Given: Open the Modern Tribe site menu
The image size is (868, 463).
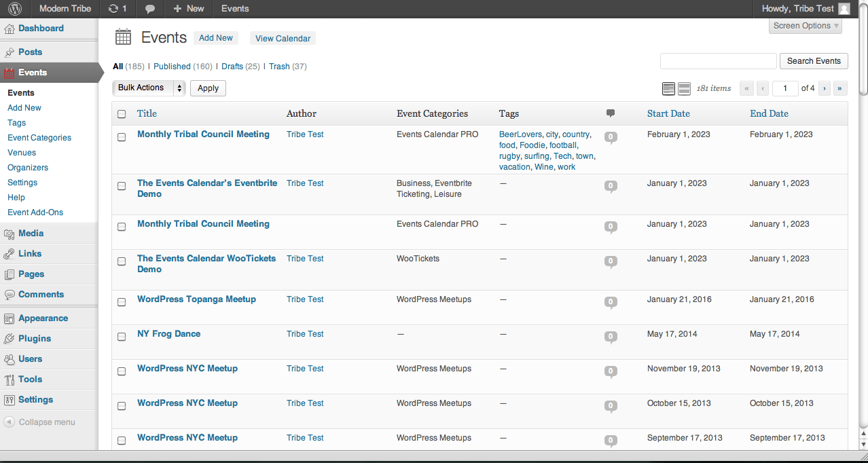Looking at the screenshot, I should [x=65, y=9].
